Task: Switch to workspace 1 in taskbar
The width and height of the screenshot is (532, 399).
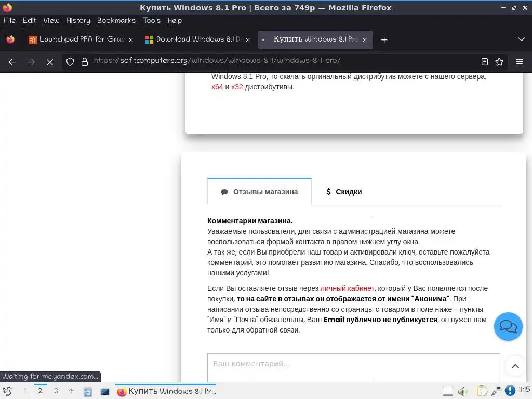Action: click(25, 391)
